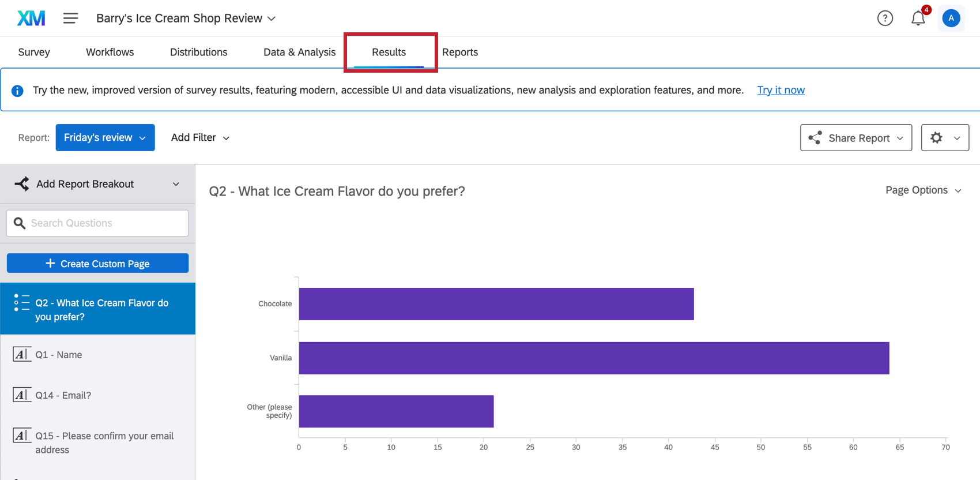
Task: Open the Add Filter dropdown
Action: point(200,137)
